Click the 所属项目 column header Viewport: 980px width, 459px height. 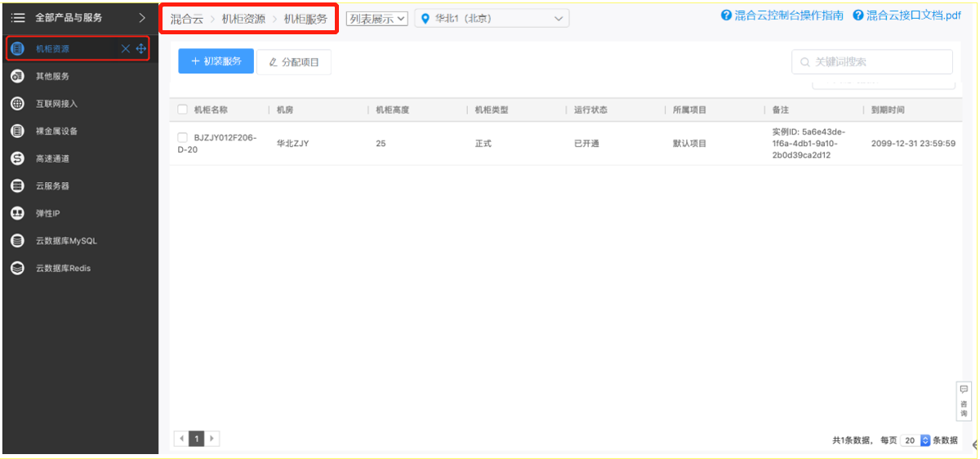pyautogui.click(x=689, y=109)
